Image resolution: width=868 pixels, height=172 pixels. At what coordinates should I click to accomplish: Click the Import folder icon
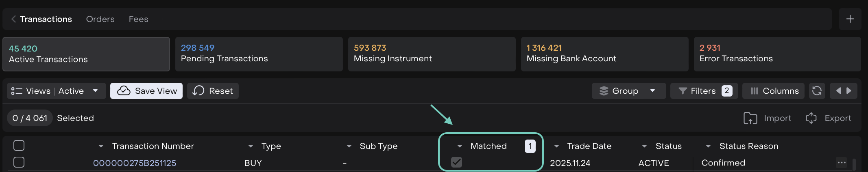(x=750, y=118)
